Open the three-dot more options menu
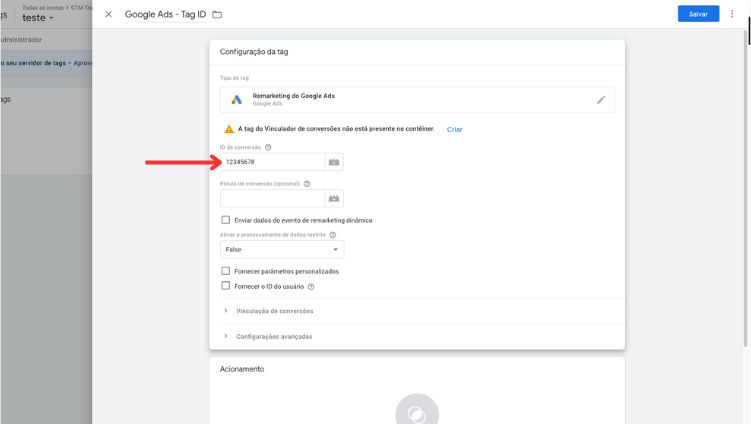Image resolution: width=751 pixels, height=424 pixels. click(x=732, y=14)
